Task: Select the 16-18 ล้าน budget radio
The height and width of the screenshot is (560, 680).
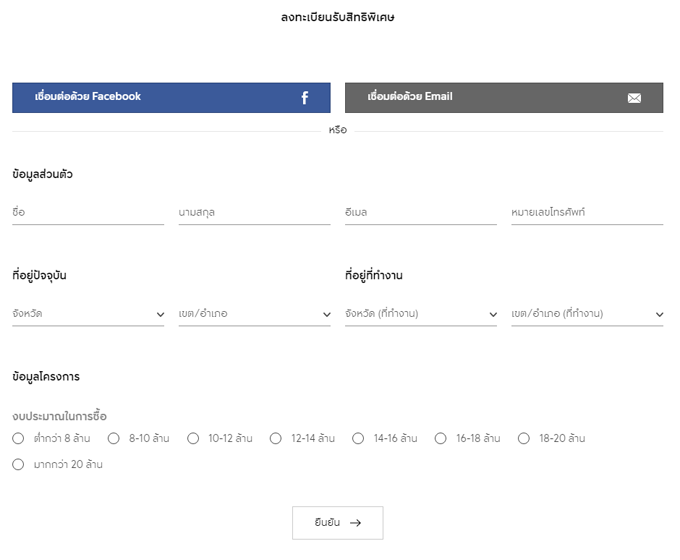Action: point(441,438)
